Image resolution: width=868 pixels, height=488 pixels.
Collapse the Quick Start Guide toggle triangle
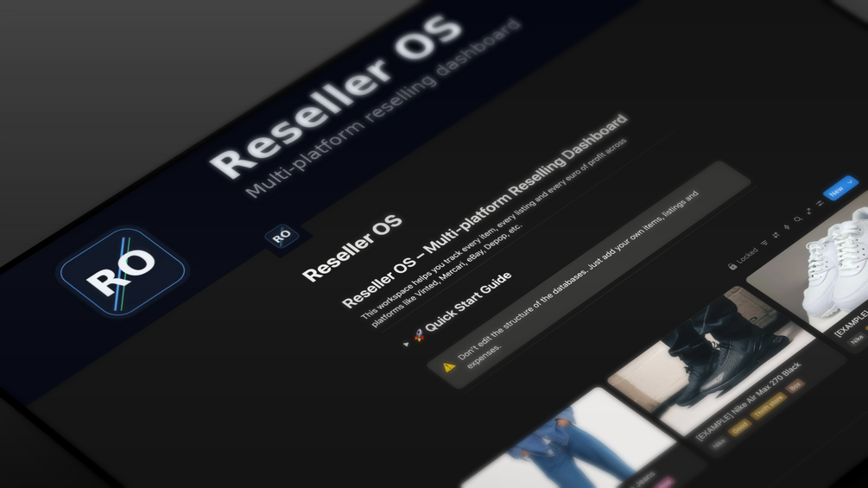pyautogui.click(x=406, y=344)
